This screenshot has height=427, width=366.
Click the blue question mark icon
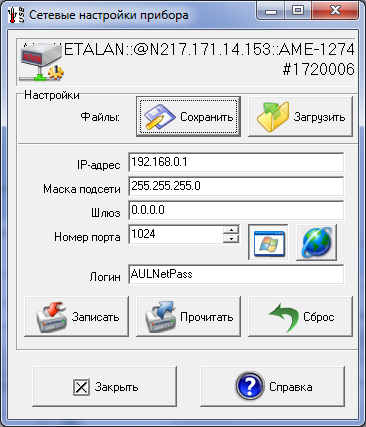(x=250, y=387)
